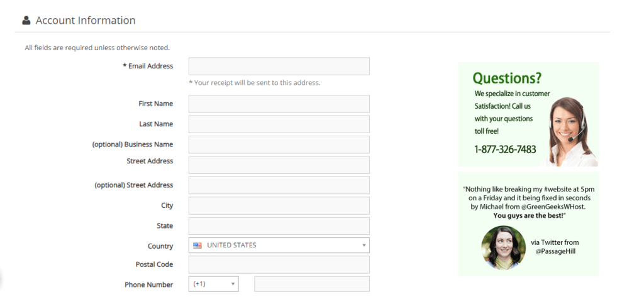Click the Twitter testimonial avatar photo
Image resolution: width=644 pixels, height=297 pixels.
(503, 247)
